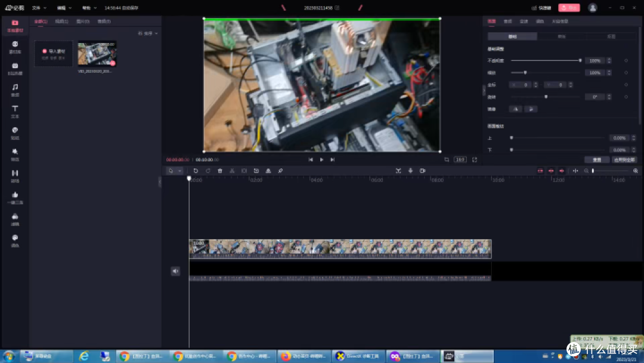The width and height of the screenshot is (644, 363).
Task: Switch to the Audio media tab
Action: point(104,21)
